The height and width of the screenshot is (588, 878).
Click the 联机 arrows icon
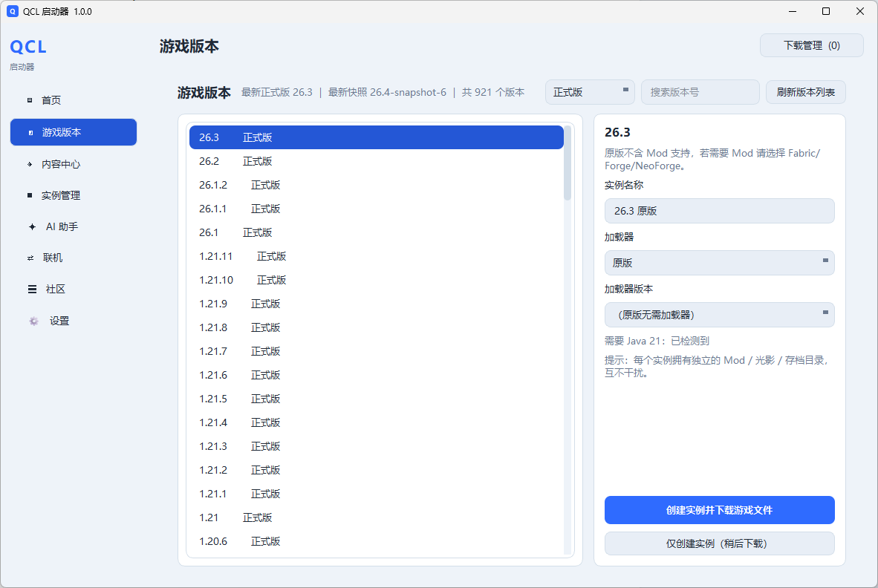point(30,258)
